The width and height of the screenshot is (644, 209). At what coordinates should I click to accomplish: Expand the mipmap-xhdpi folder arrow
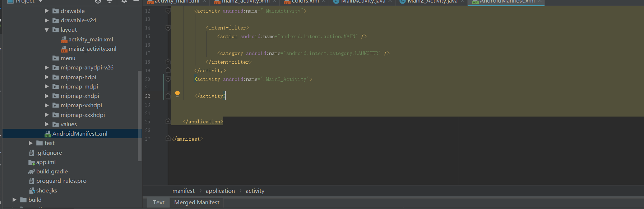(x=47, y=96)
